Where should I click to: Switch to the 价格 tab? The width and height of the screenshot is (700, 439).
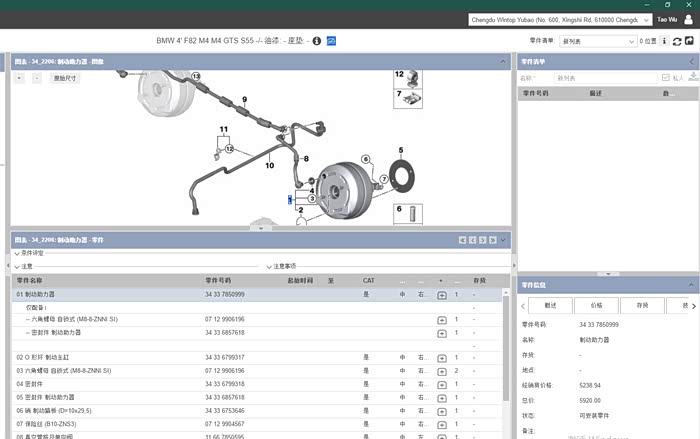click(596, 305)
